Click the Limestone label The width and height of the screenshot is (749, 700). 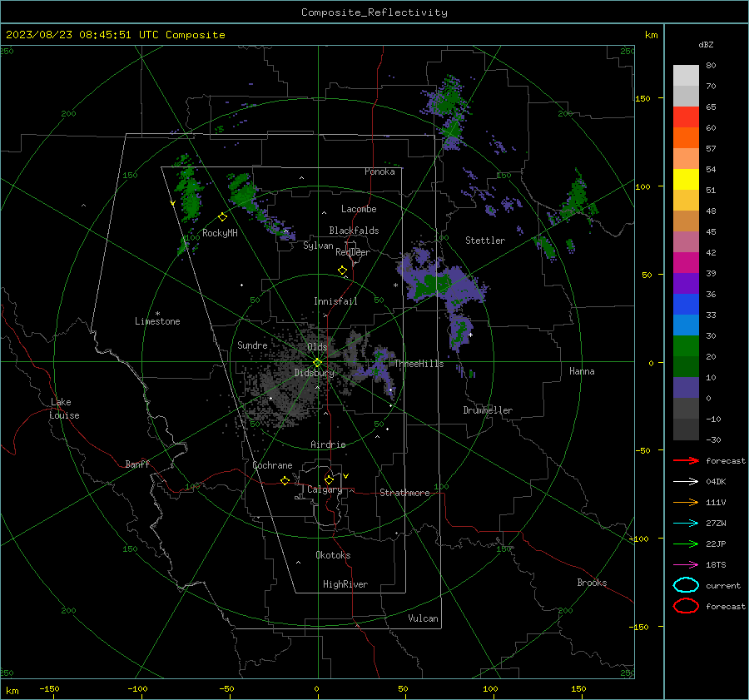[157, 321]
